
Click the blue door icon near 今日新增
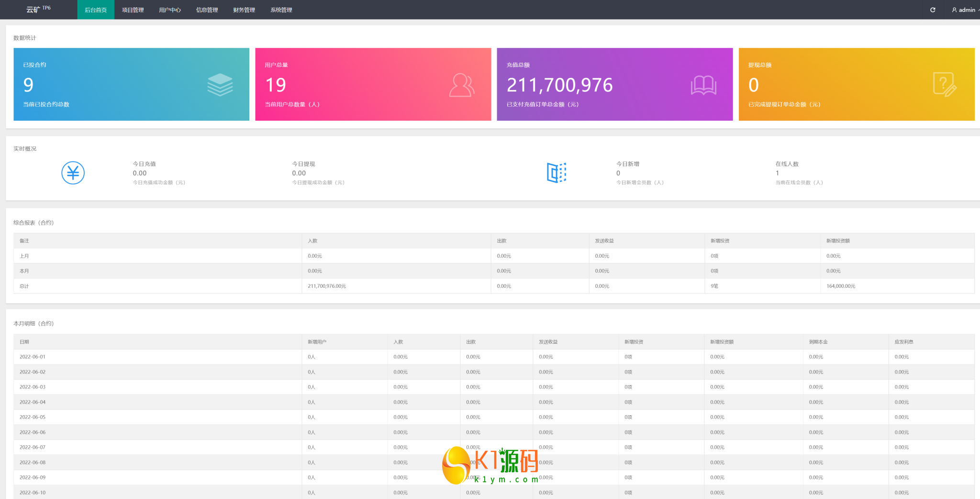[557, 172]
